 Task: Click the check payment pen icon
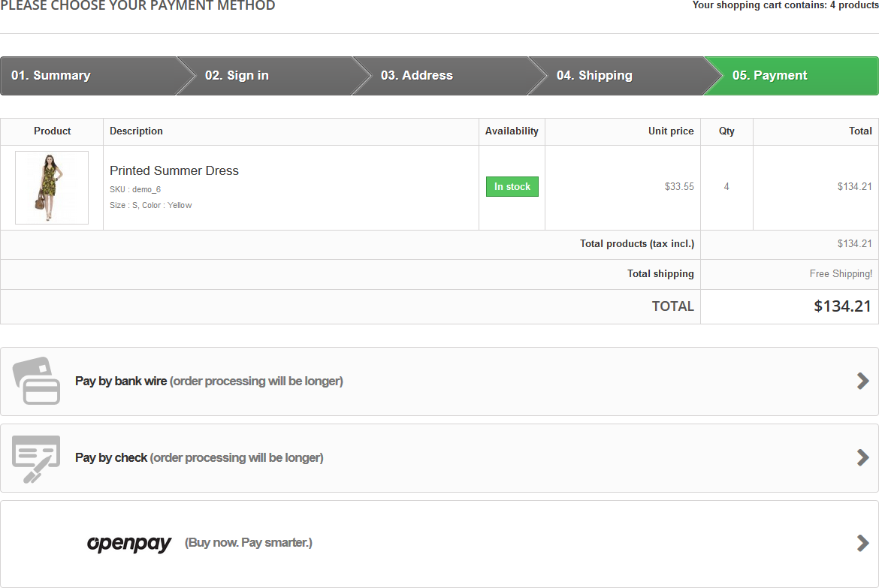[36, 458]
